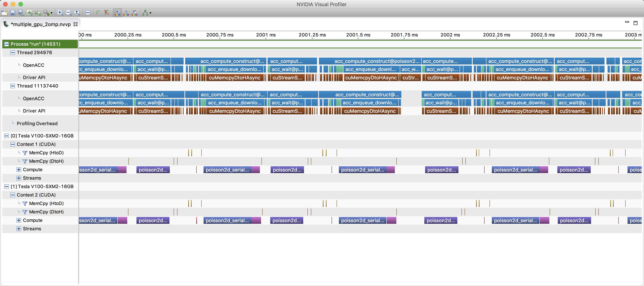This screenshot has width=644, height=286.
Task: Toggle the P process color mode button
Action: [135, 12]
